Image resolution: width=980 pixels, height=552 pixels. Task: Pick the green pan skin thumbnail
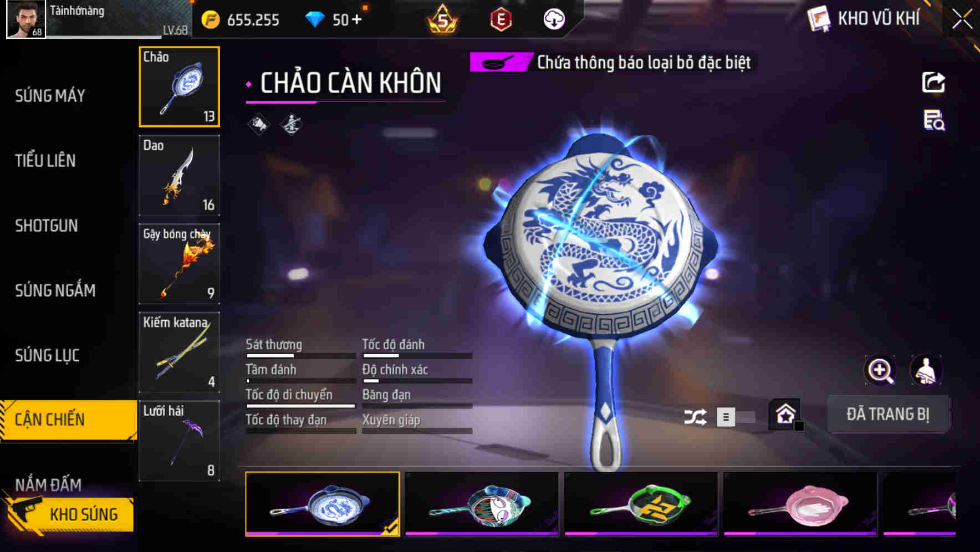click(x=641, y=504)
